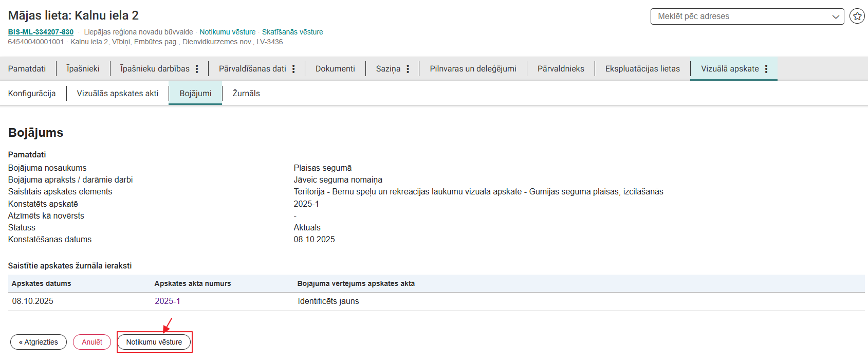Switch to Konfigurācija sub-tab
This screenshot has width=868, height=360.
tap(32, 94)
